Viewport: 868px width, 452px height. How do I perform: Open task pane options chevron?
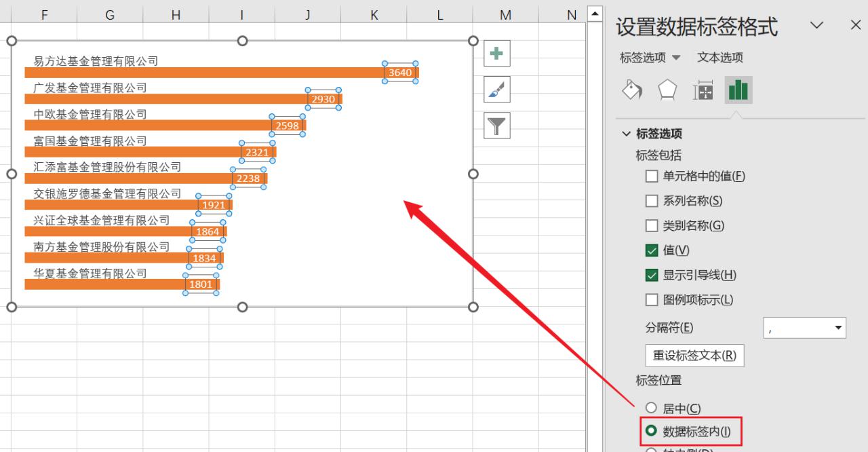pos(817,25)
